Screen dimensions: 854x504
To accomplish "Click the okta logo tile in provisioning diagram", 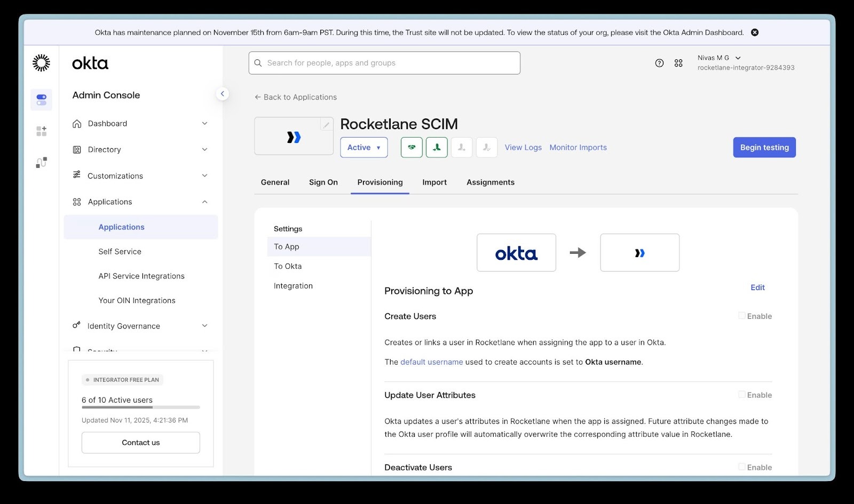I will click(x=516, y=253).
